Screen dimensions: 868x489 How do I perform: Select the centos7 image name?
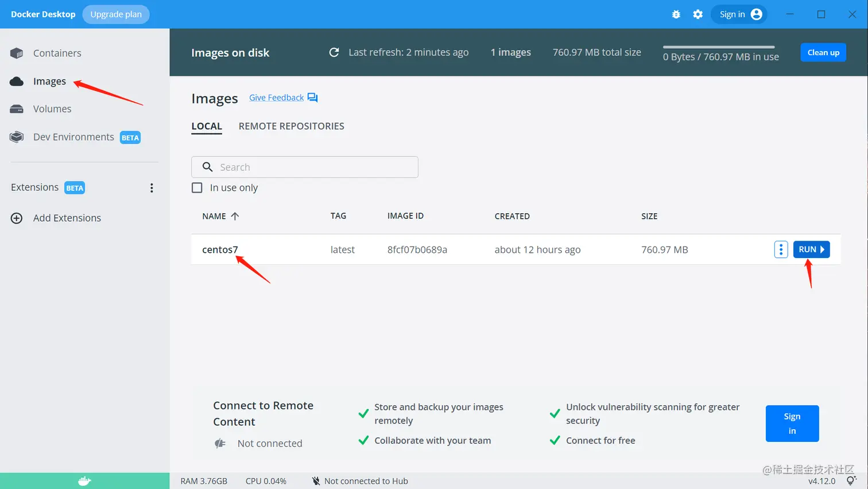click(x=220, y=249)
